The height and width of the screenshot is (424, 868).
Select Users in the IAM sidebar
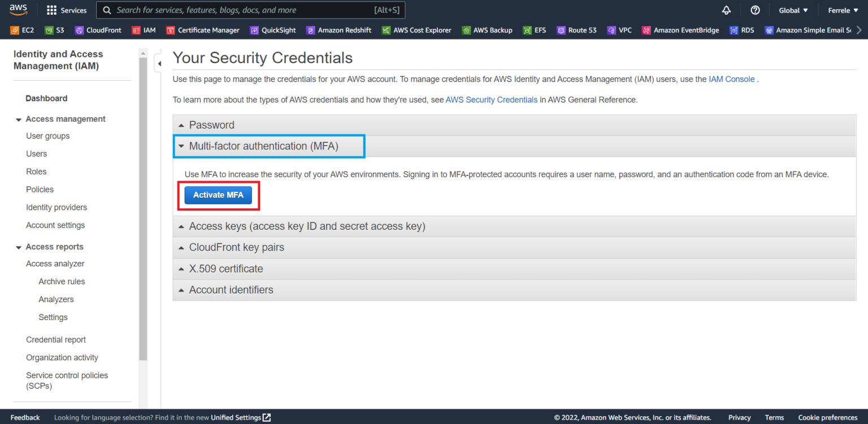tap(36, 154)
